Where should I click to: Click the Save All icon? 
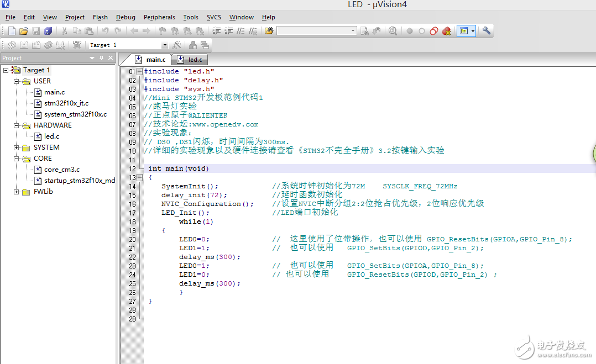coord(48,31)
